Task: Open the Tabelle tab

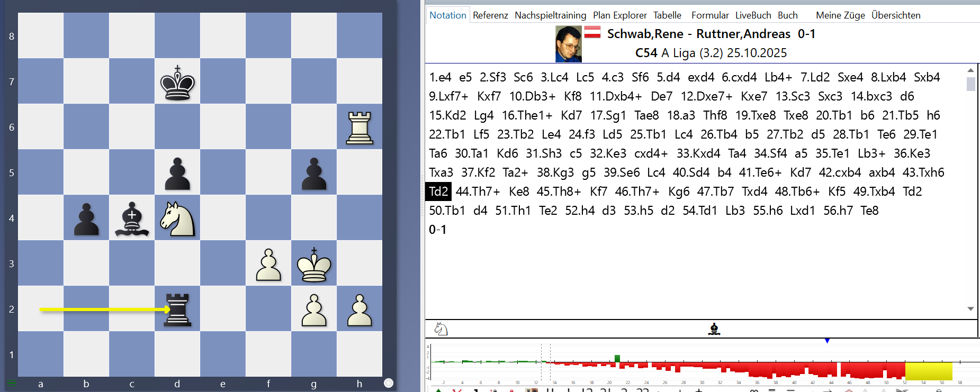Action: point(667,15)
